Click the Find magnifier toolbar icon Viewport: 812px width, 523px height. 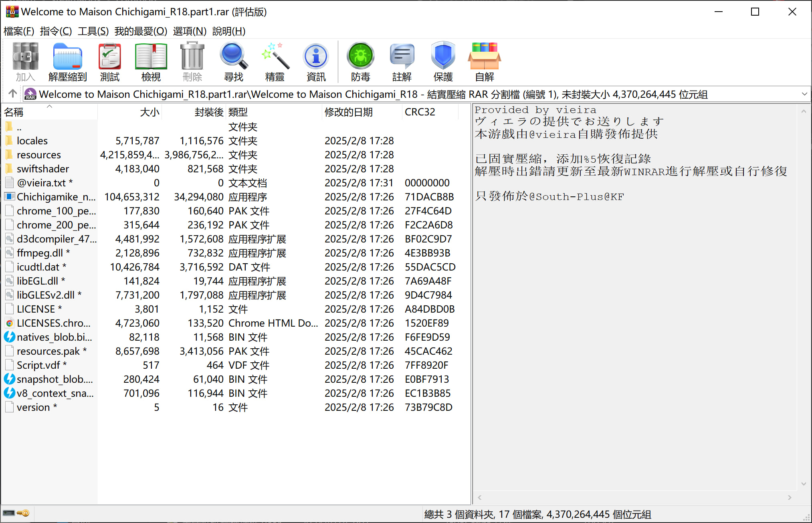tap(233, 61)
